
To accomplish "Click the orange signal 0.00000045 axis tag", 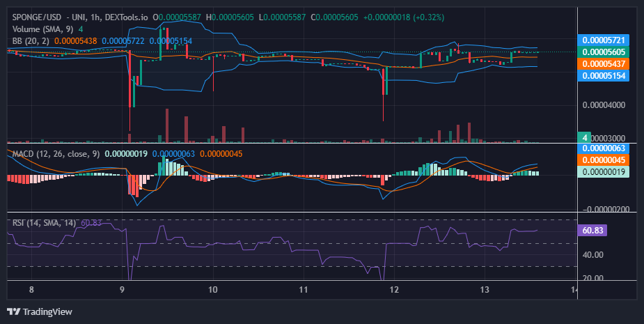I will (x=603, y=160).
